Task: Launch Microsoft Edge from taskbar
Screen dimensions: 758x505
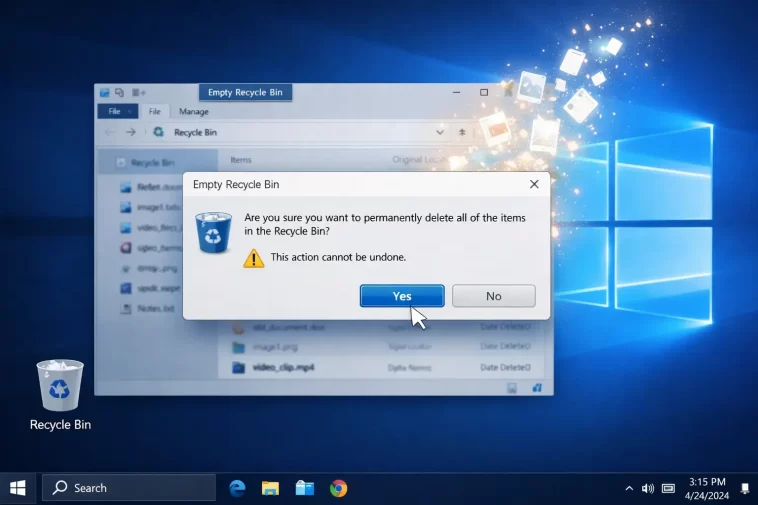Action: pos(237,489)
